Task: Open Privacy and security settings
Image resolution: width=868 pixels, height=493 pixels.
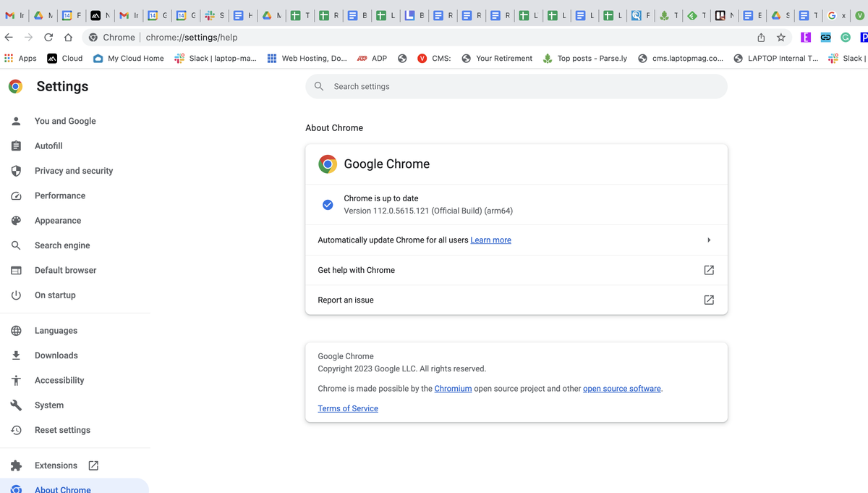Action: click(x=73, y=170)
